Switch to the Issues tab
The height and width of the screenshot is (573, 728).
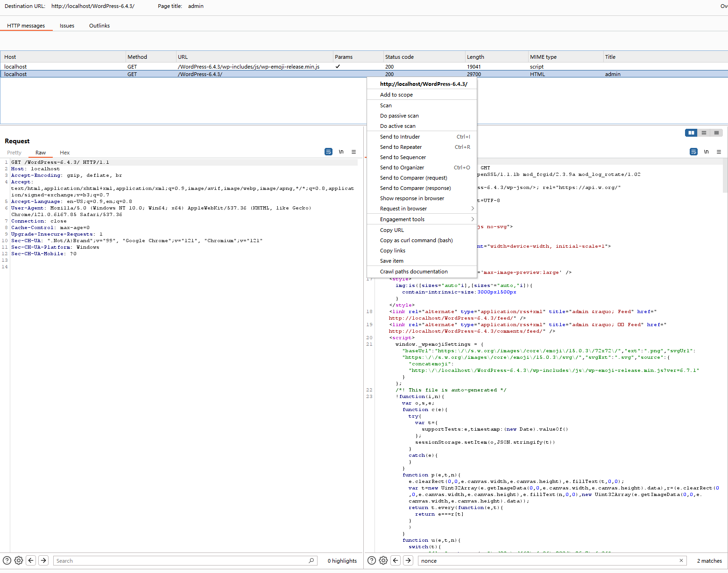(x=67, y=26)
